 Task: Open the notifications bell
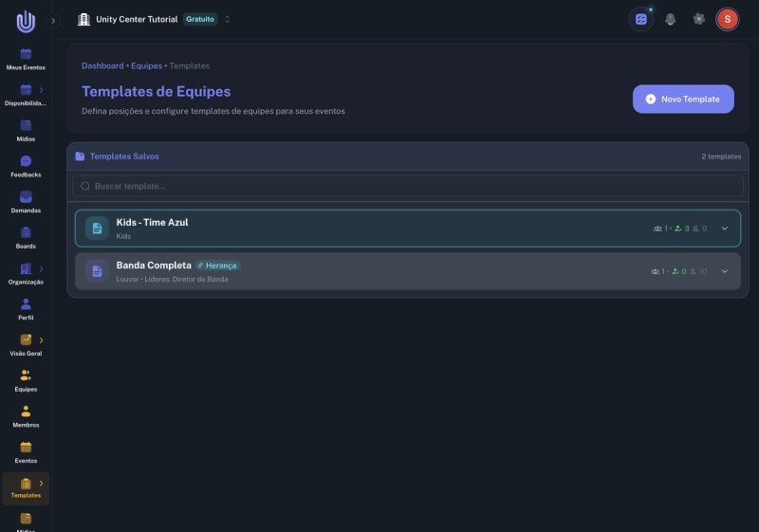tap(670, 19)
